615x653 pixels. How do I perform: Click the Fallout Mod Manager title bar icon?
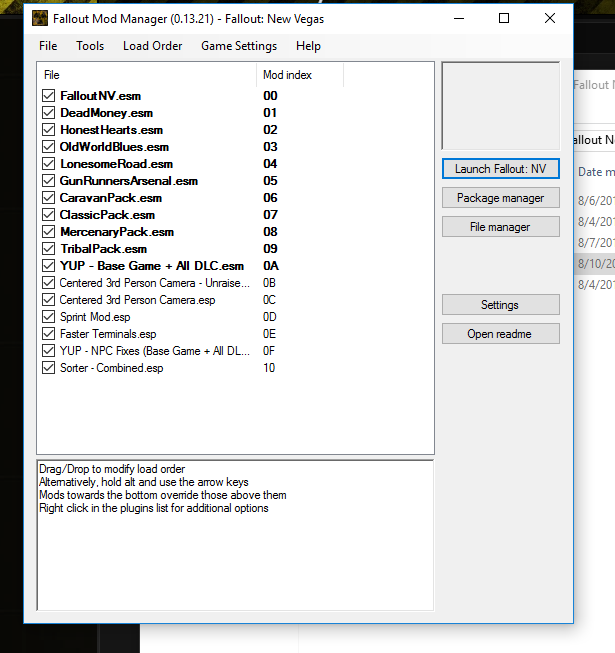coord(40,18)
